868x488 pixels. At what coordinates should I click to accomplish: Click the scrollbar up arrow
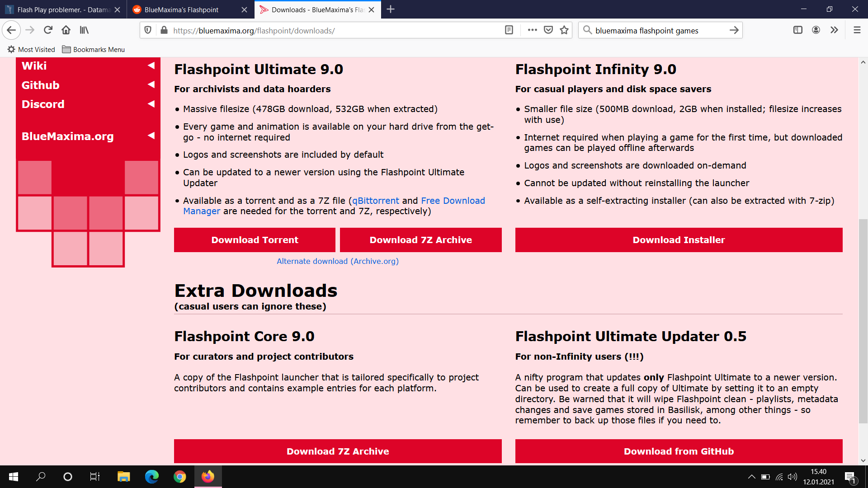tap(863, 62)
